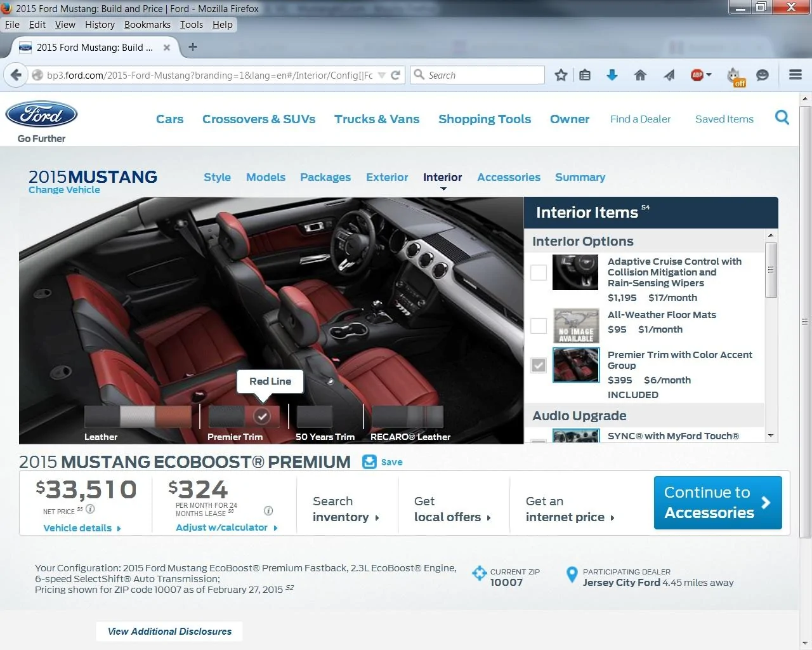The width and height of the screenshot is (812, 650).
Task: Click the Firefox back arrow button
Action: 16,75
